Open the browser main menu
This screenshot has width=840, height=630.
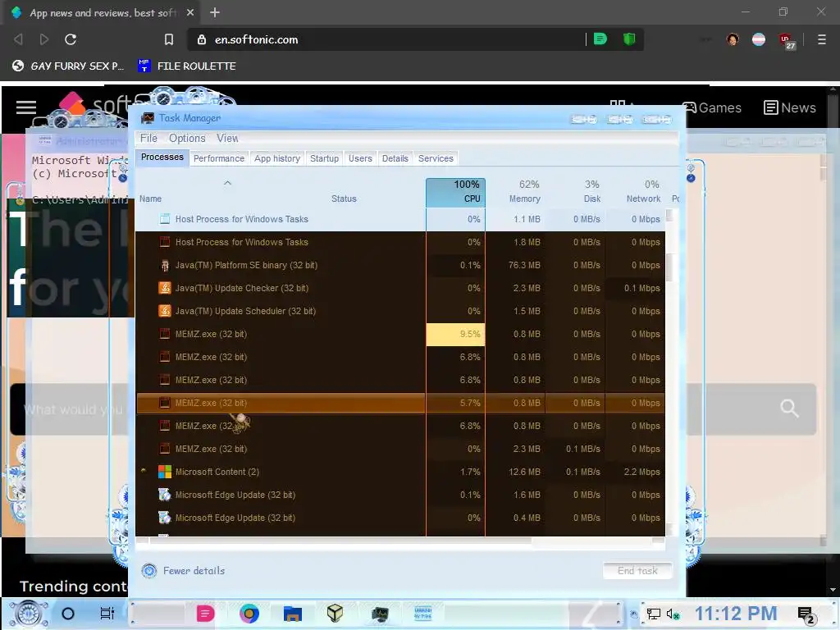coord(822,39)
